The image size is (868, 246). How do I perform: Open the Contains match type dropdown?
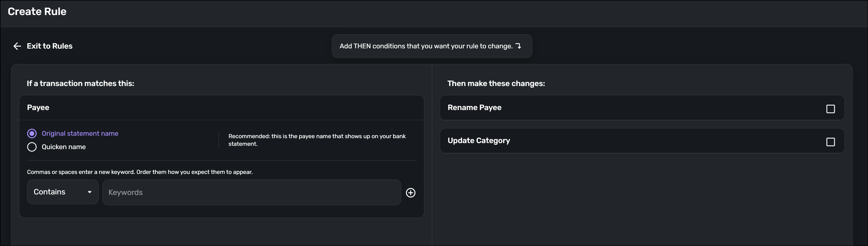(x=63, y=192)
